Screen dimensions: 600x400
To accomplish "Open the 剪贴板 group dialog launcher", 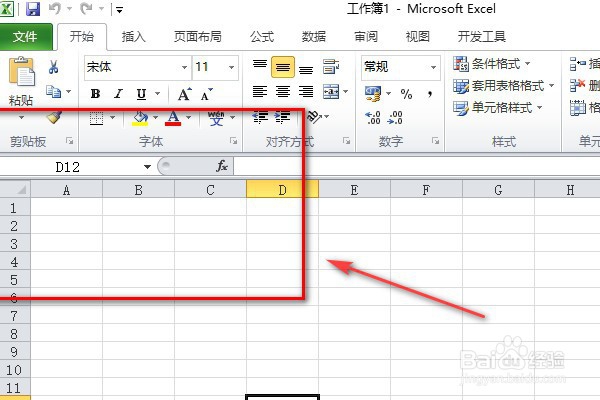I will point(70,141).
